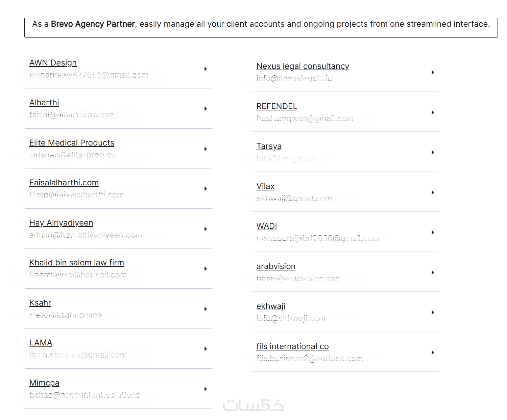The image size is (507, 420).
Task: Open the Tarsya account link
Action: point(269,146)
